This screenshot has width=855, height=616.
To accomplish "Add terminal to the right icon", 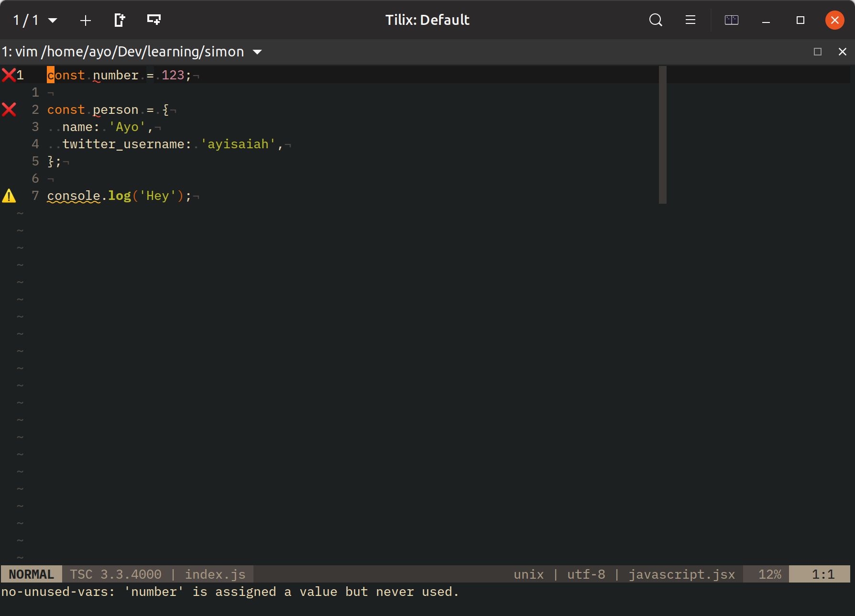I will click(120, 20).
